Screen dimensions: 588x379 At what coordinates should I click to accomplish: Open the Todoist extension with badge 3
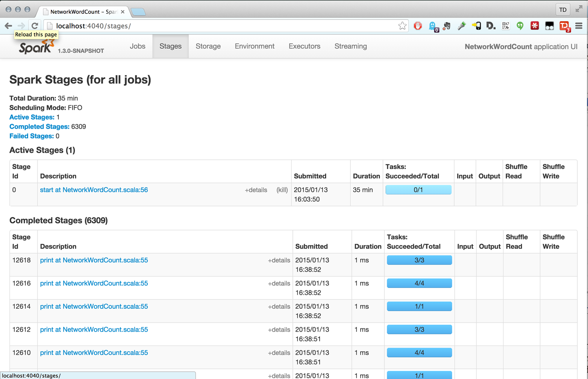(x=565, y=26)
